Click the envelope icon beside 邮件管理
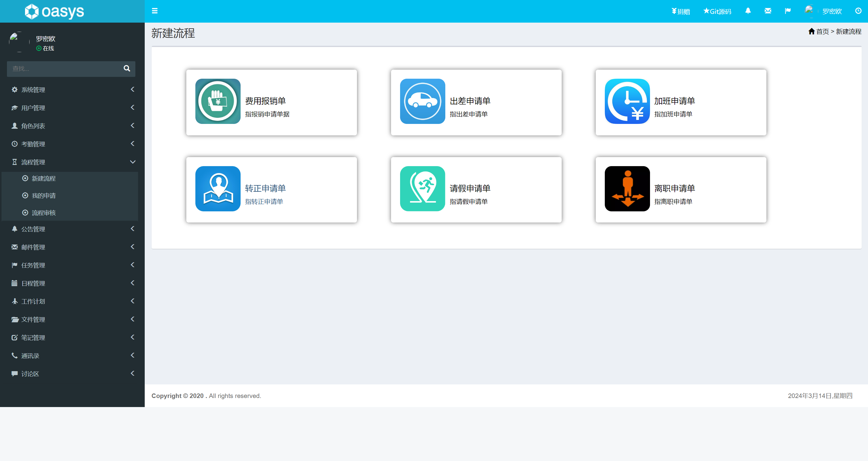868x461 pixels. tap(14, 247)
